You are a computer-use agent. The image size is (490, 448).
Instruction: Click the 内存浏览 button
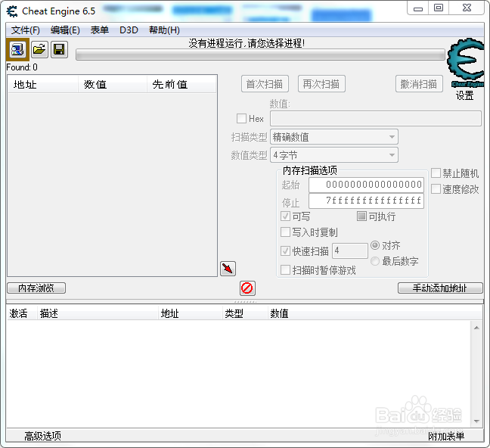tap(36, 288)
